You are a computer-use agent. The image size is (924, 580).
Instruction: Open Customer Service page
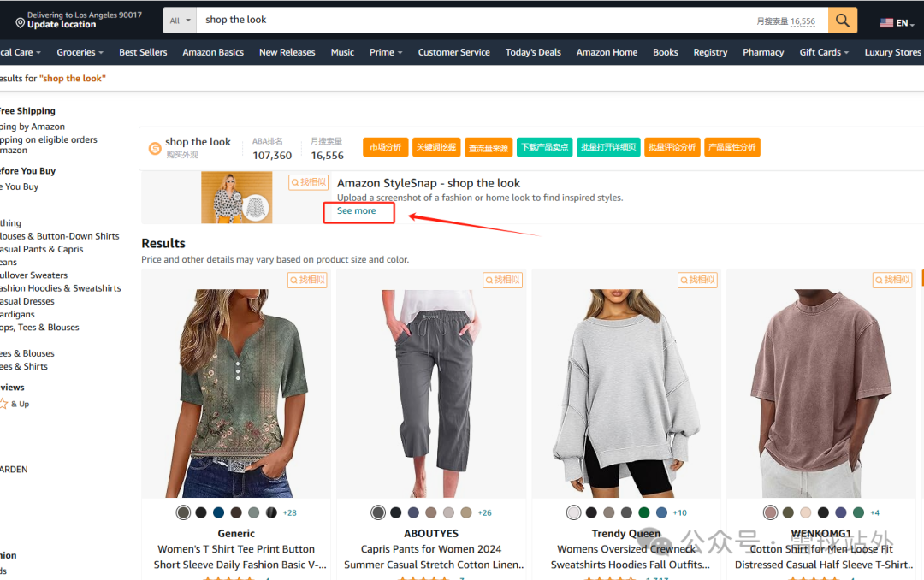453,52
